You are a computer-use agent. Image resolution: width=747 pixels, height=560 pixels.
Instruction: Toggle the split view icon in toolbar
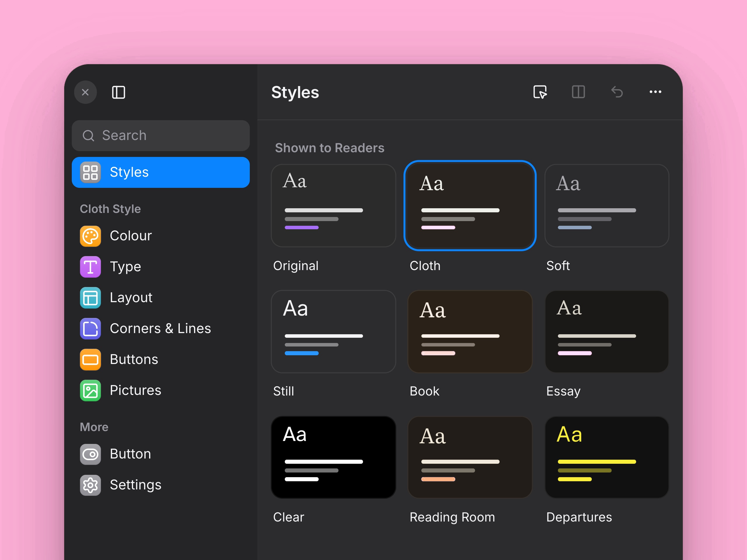(578, 92)
